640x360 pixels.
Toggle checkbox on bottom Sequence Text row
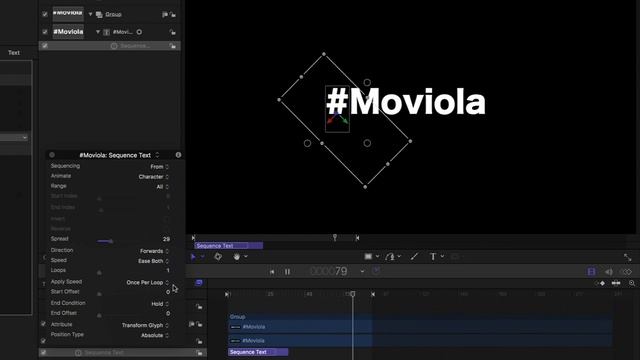coord(43,353)
